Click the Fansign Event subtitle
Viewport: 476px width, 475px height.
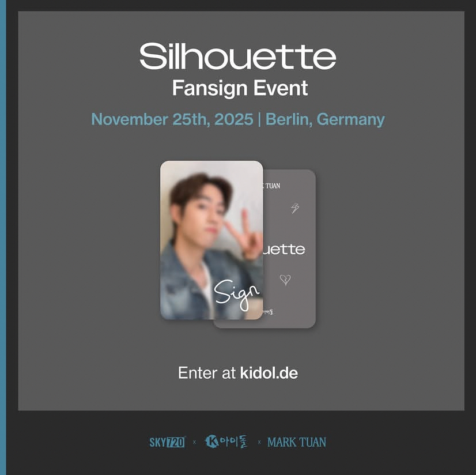240,88
